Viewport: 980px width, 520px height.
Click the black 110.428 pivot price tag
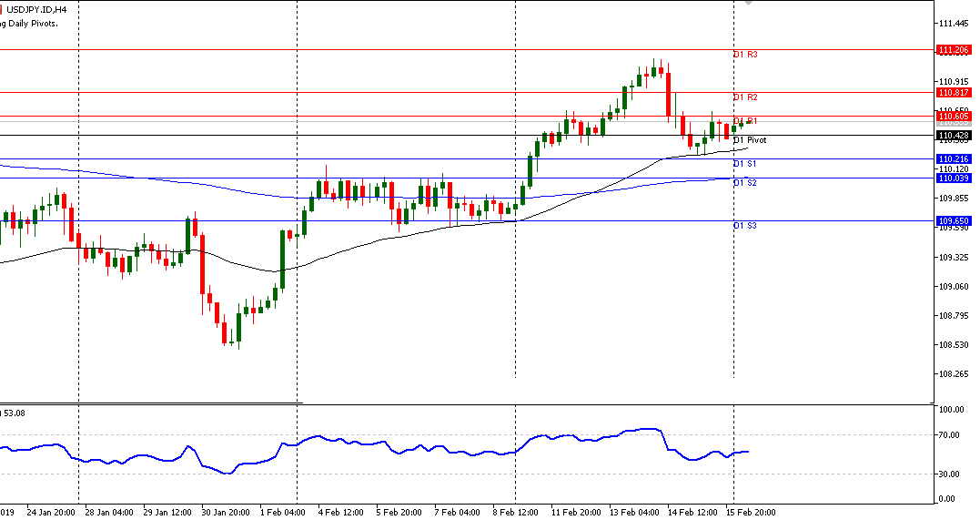point(953,135)
